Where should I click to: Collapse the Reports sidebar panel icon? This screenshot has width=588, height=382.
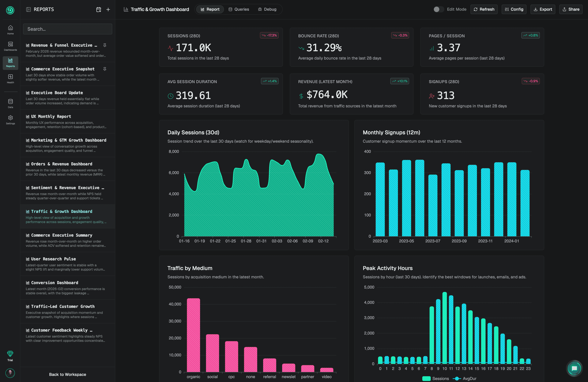(x=28, y=9)
